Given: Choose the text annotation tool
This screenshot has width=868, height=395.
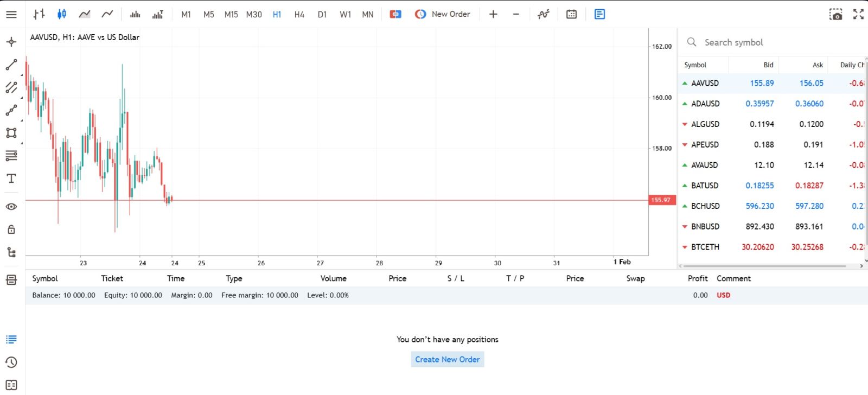Looking at the screenshot, I should point(11,179).
